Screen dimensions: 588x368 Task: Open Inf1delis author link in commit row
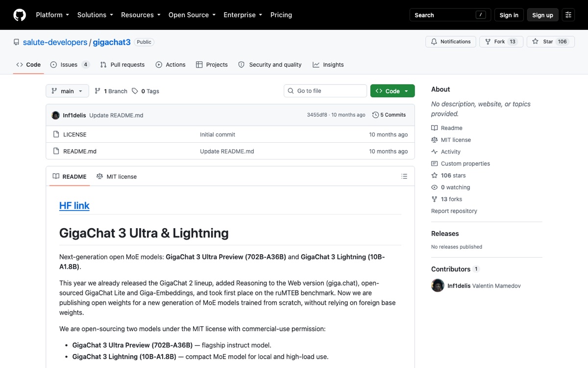(x=74, y=115)
